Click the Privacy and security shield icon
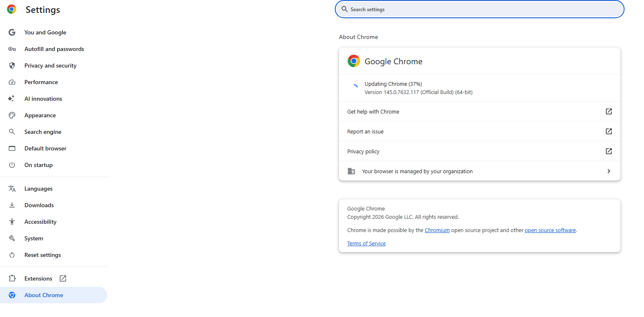644x317 pixels. [x=12, y=65]
